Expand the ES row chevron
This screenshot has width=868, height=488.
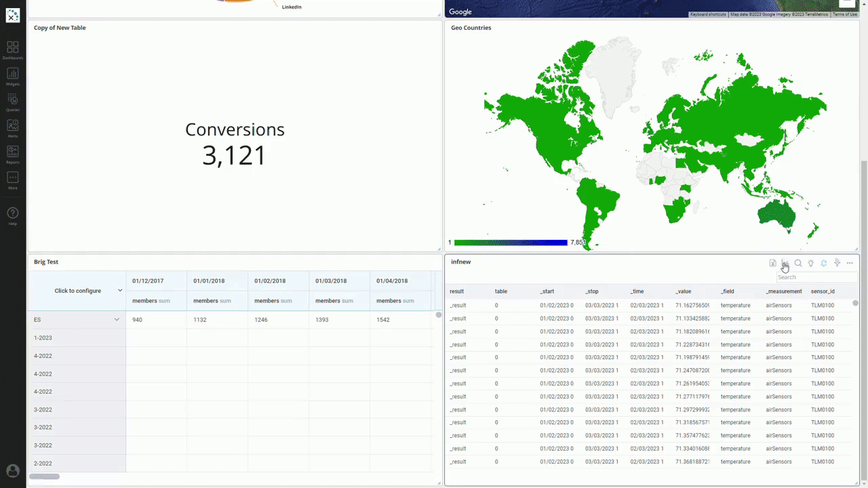point(117,319)
